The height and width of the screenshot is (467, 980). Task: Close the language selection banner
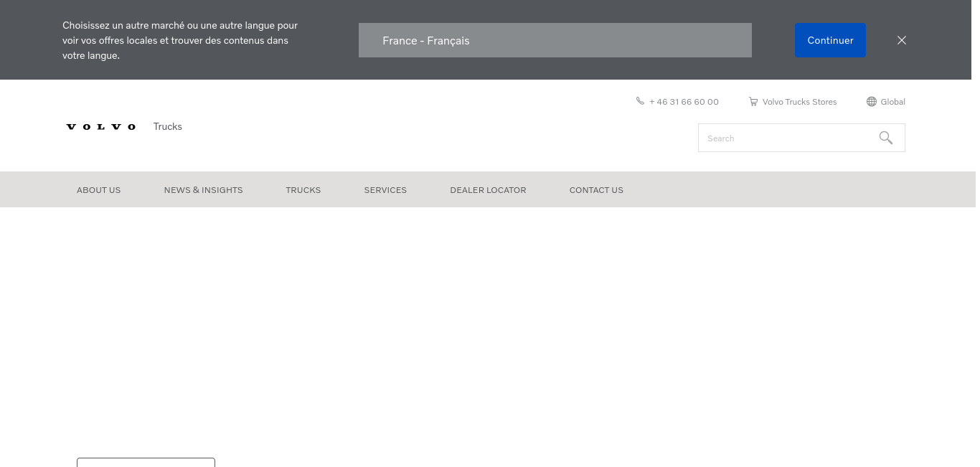902,40
